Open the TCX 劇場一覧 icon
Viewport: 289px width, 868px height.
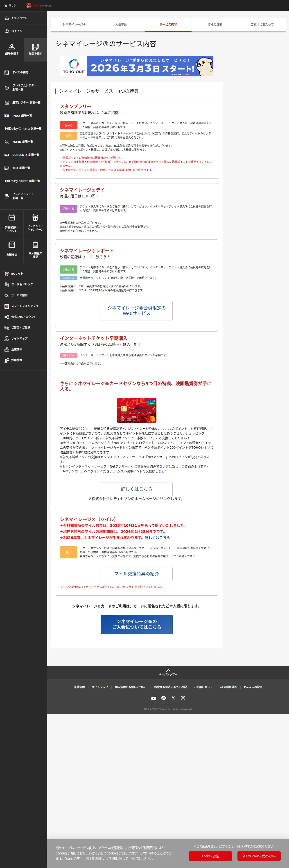[7, 168]
